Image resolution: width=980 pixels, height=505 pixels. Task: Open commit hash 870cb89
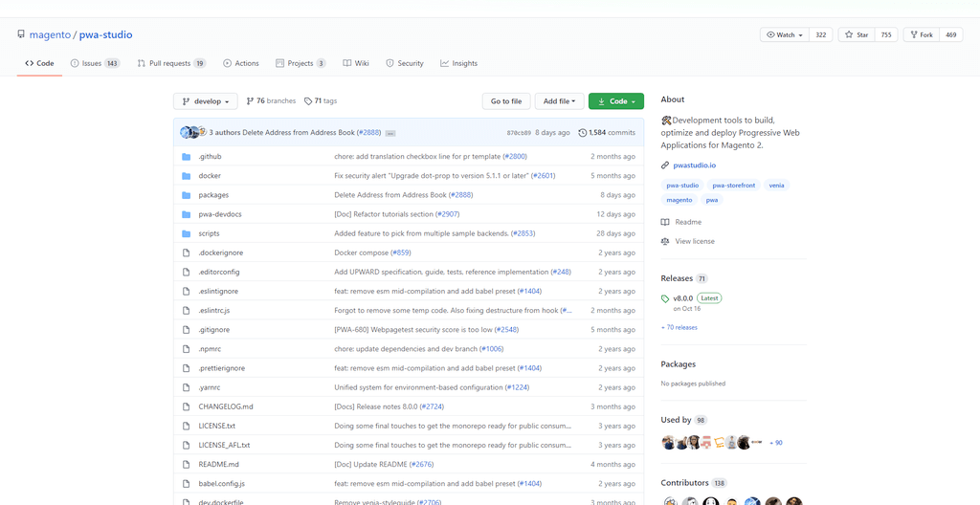click(519, 133)
